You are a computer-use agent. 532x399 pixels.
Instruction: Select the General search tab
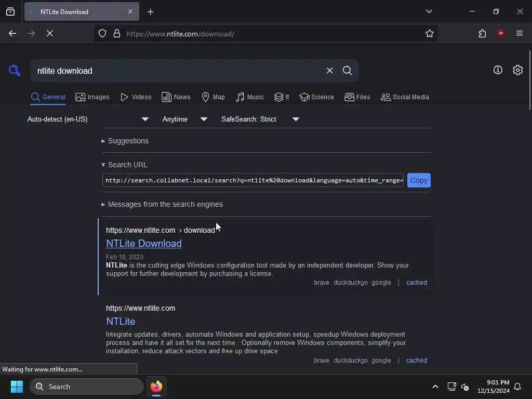pyautogui.click(x=48, y=97)
